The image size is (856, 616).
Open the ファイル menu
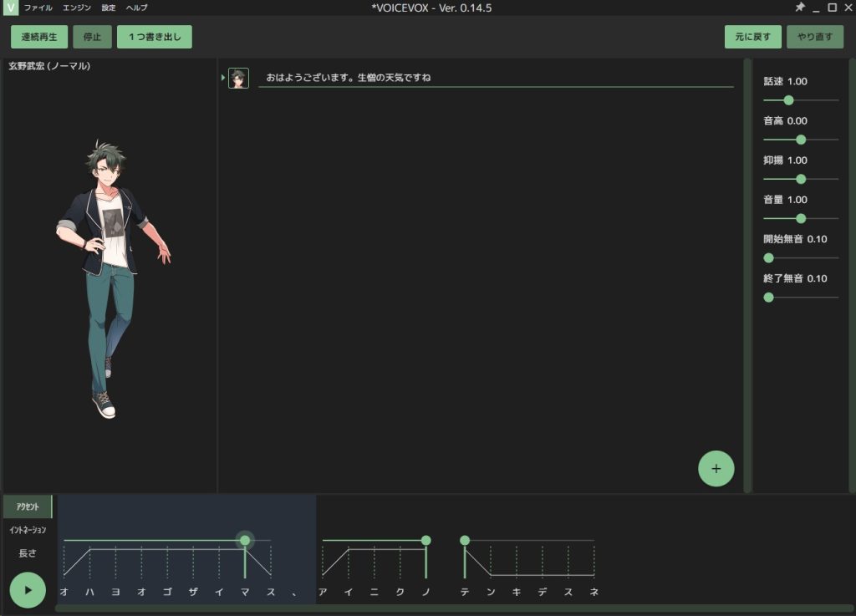tap(38, 8)
